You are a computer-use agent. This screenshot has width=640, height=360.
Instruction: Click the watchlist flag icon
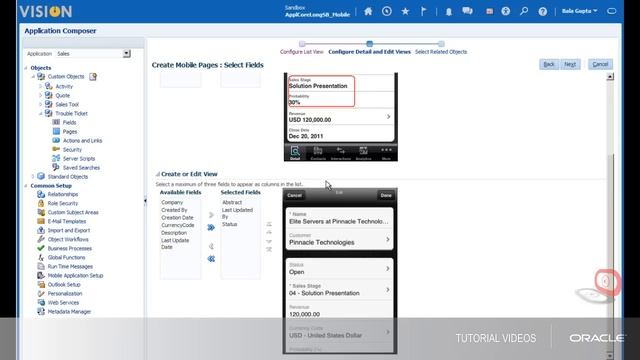tap(423, 11)
